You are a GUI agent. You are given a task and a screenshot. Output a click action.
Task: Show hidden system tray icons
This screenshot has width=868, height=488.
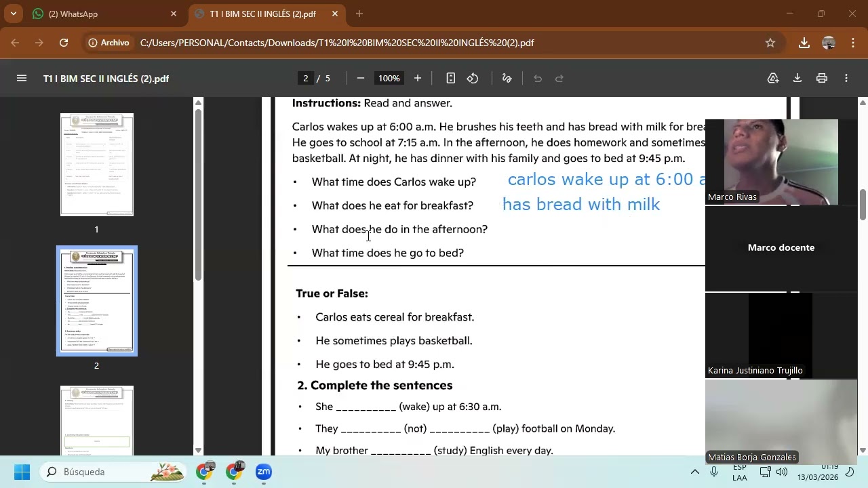pos(694,472)
